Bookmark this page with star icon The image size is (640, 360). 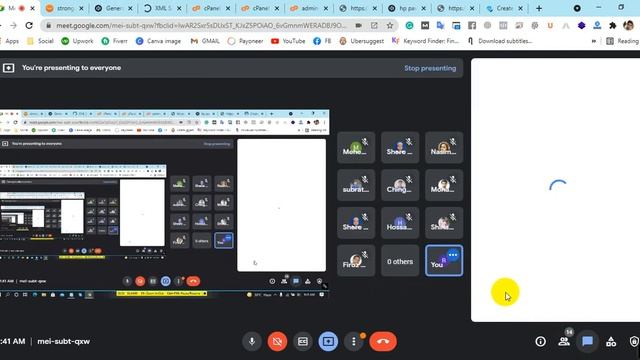pyautogui.click(x=390, y=25)
